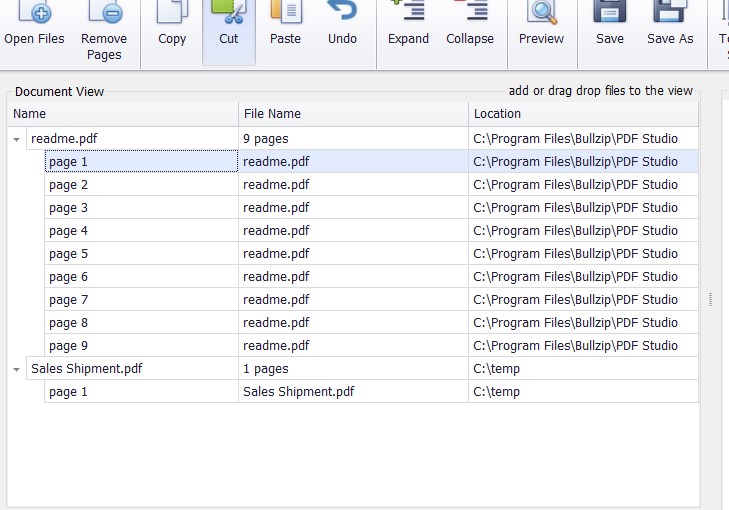Click the Collapse tree icon

(x=470, y=14)
